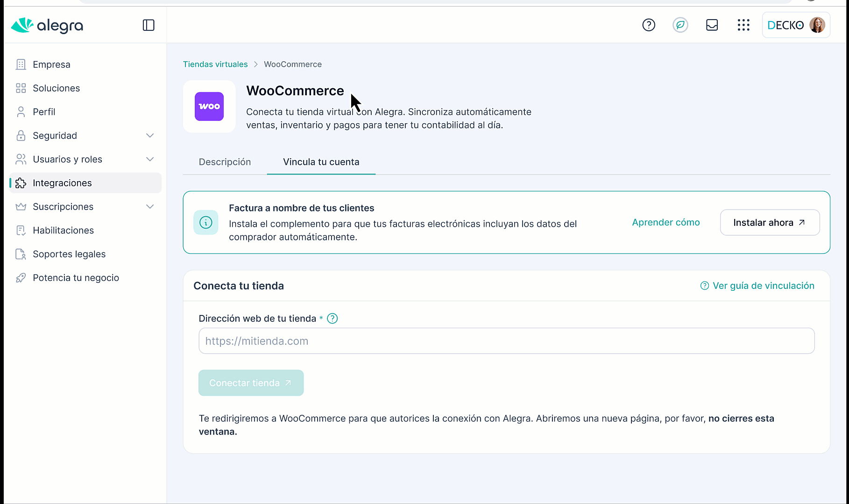Click the Suscripciones crown icon
This screenshot has height=504, width=849.
(x=21, y=207)
